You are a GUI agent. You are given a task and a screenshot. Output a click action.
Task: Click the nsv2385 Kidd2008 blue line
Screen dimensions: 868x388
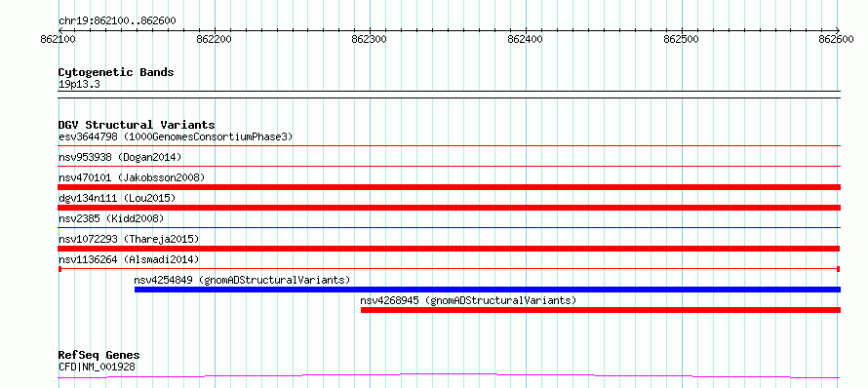point(449,227)
